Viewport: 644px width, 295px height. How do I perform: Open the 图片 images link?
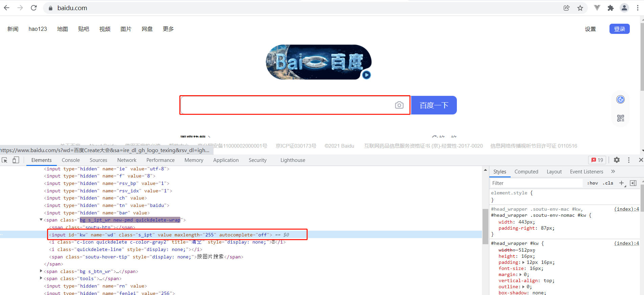tap(126, 29)
